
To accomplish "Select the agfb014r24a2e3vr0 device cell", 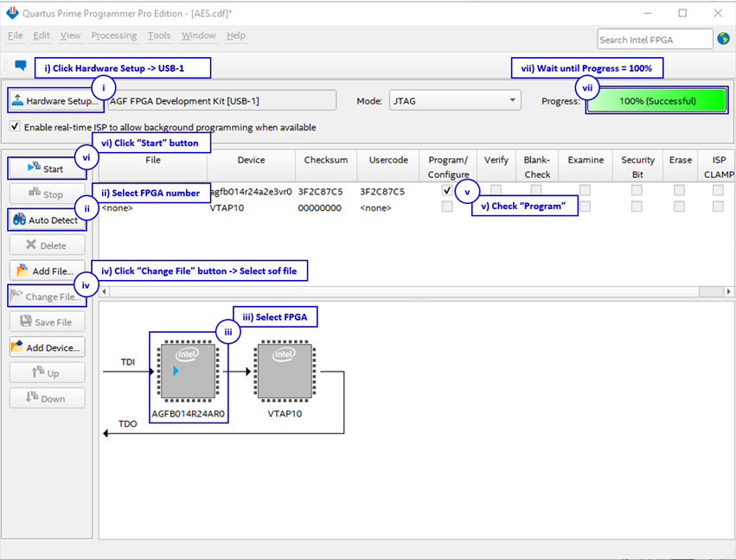I will click(251, 191).
